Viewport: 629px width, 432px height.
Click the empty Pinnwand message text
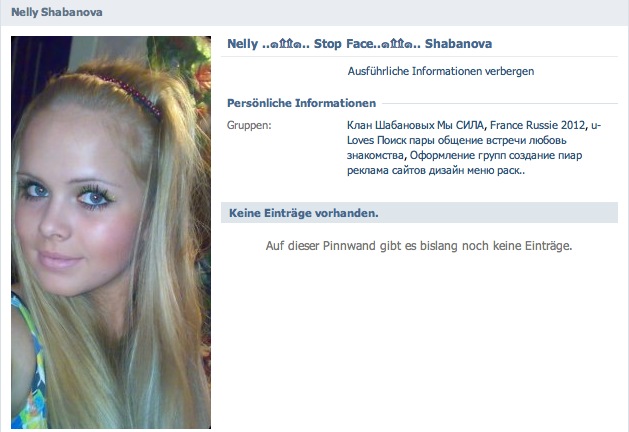419,245
